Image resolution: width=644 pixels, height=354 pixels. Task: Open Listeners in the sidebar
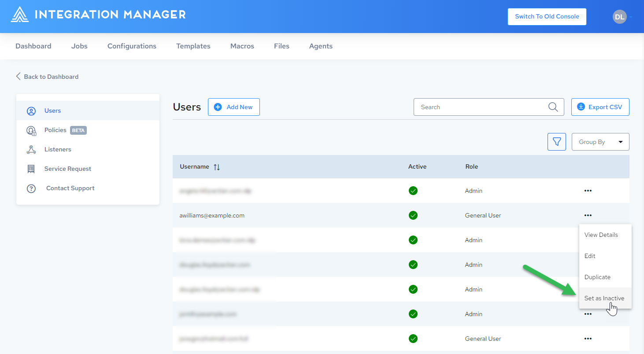click(x=88, y=149)
